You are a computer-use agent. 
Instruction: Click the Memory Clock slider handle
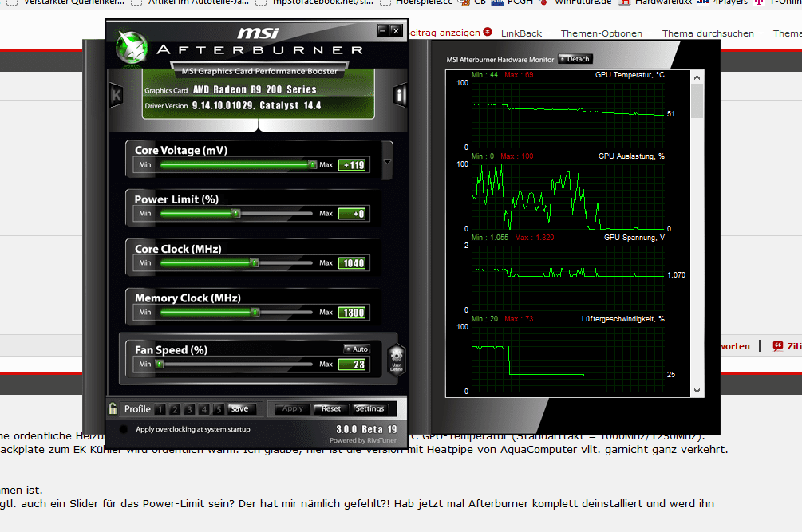pyautogui.click(x=255, y=312)
